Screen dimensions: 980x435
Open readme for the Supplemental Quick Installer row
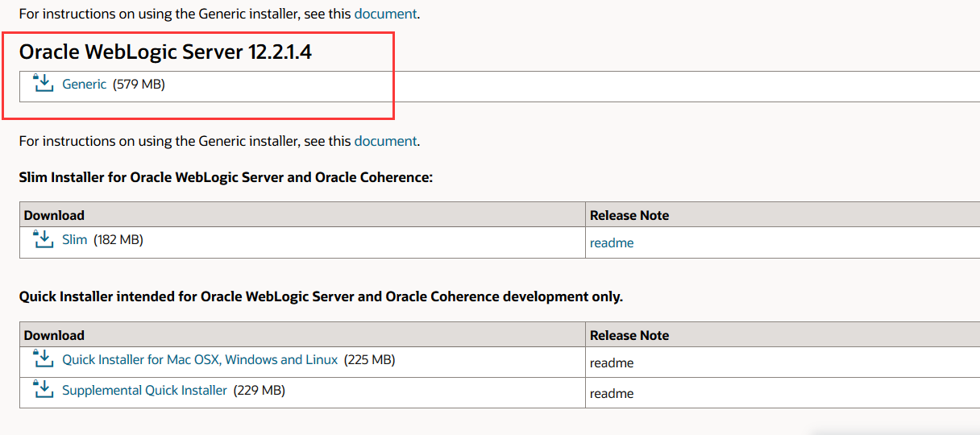(612, 393)
